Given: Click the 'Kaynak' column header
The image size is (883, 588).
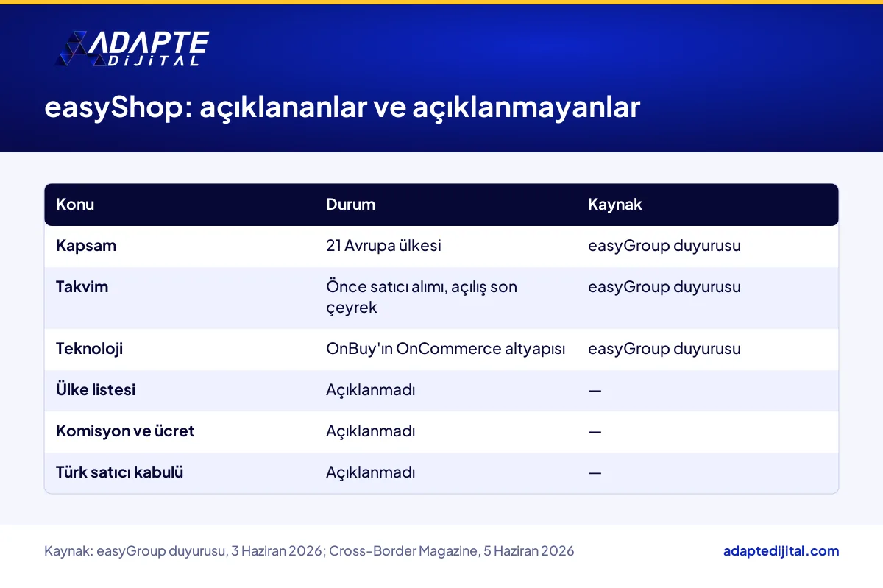Looking at the screenshot, I should 615,205.
